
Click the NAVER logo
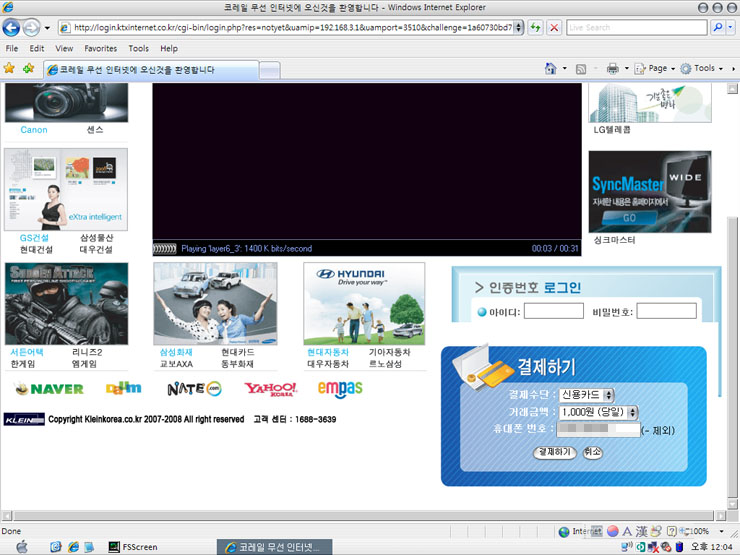coord(50,389)
